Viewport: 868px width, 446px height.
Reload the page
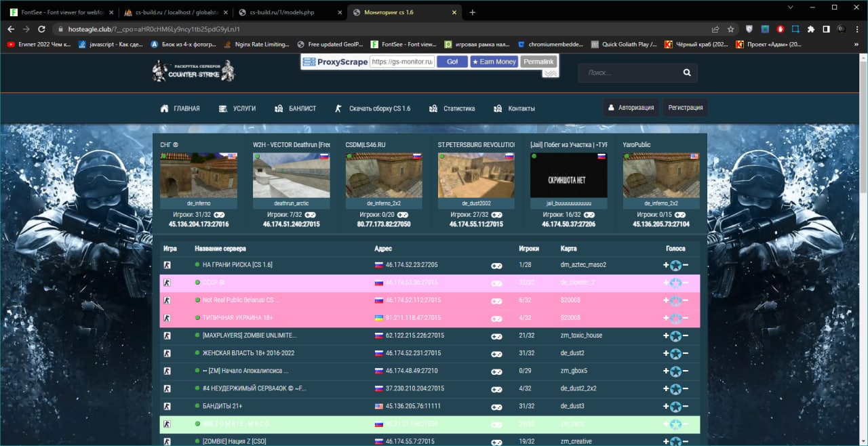(x=41, y=29)
